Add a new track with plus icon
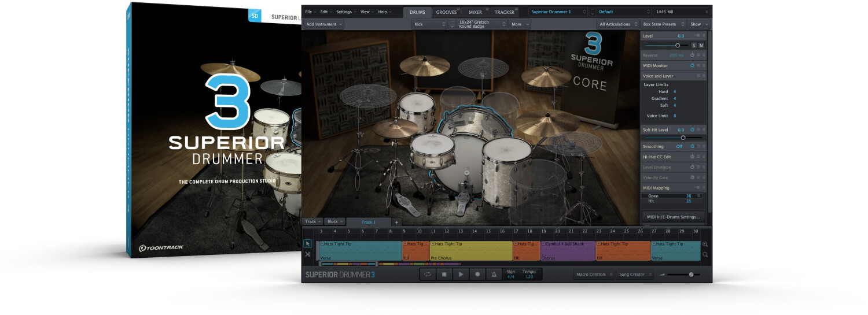 [x=396, y=222]
